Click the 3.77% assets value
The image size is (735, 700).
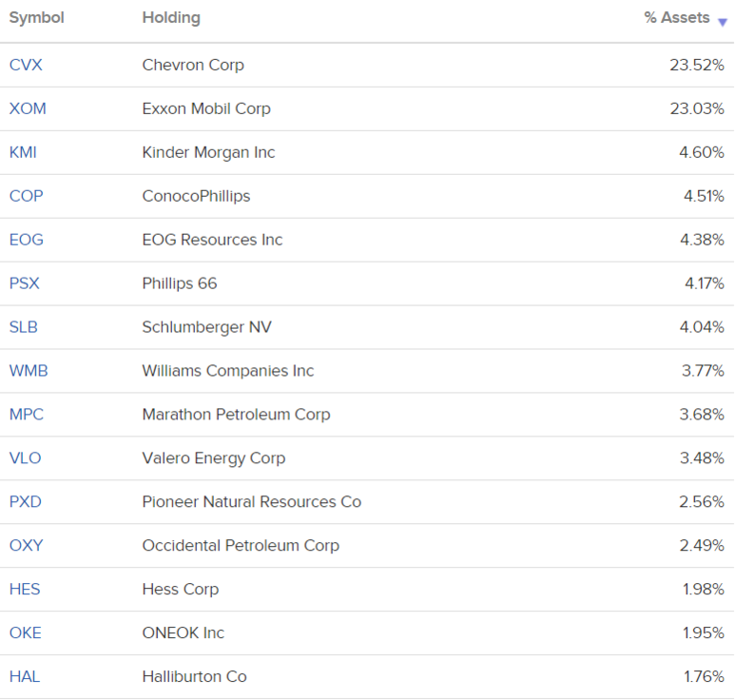[x=703, y=370]
